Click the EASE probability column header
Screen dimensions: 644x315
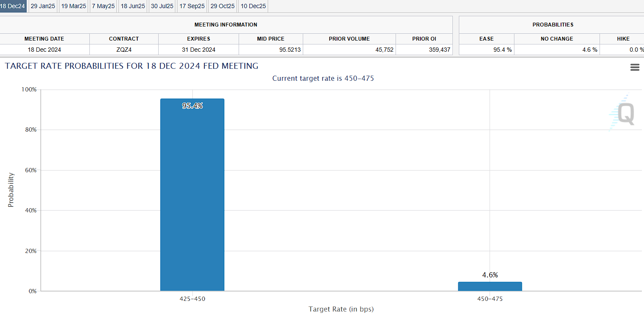(486, 39)
